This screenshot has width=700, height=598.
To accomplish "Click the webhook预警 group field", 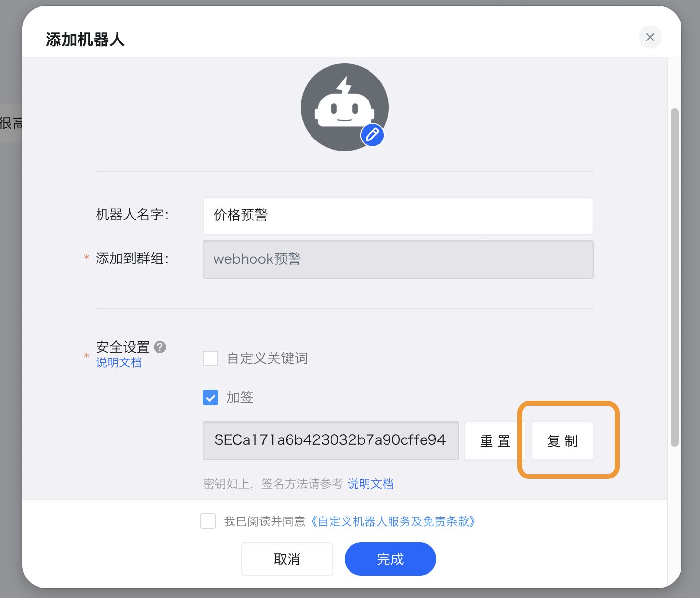I will (397, 259).
